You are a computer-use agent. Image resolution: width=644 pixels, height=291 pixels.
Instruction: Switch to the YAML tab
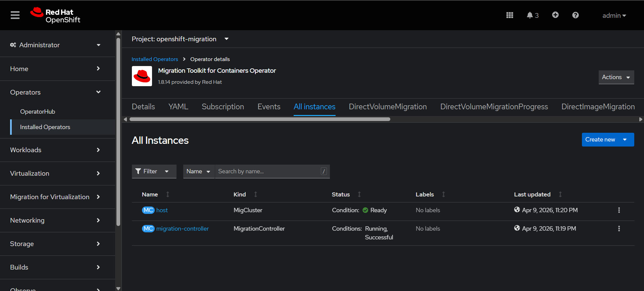coord(178,107)
